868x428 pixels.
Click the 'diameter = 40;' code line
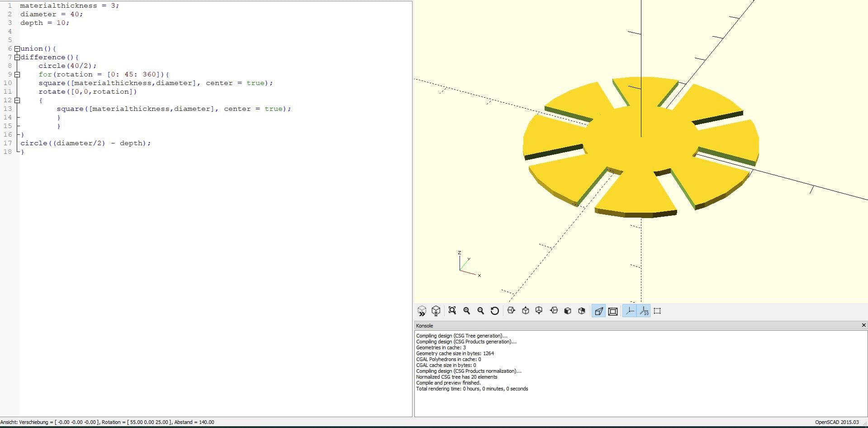[52, 14]
